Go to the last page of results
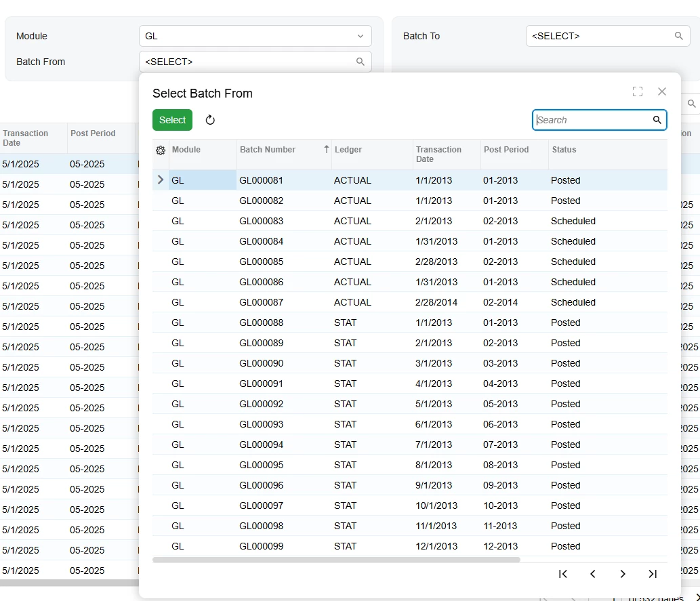Viewport: 700px width, 601px height. pyautogui.click(x=653, y=574)
